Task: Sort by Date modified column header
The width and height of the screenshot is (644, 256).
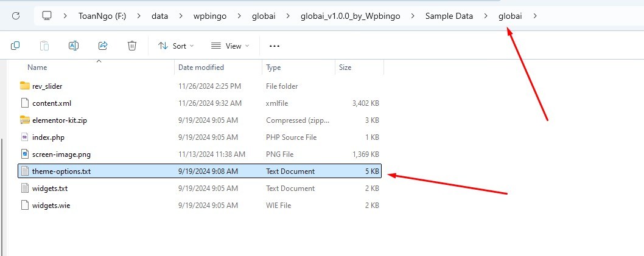Action: pos(201,67)
